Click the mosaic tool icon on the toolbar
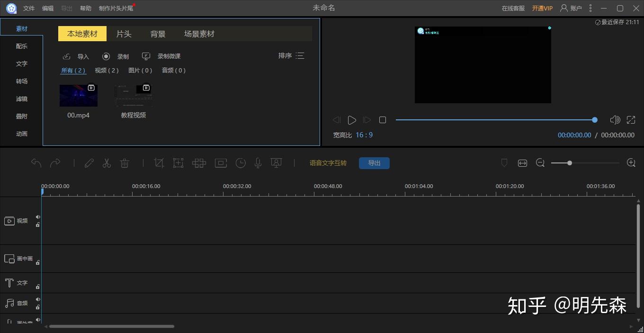The image size is (644, 333). 199,162
